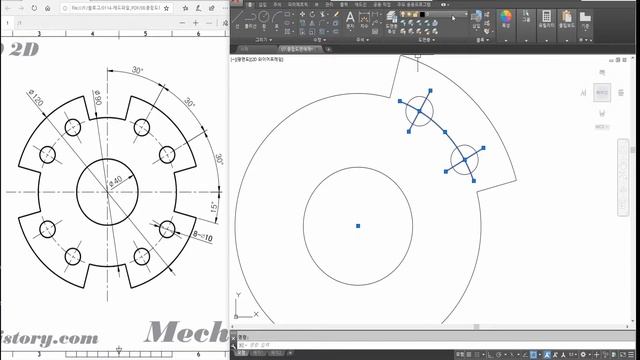The height and width of the screenshot is (360, 640).
Task: Toggle polar tracking in status bar
Action: (498, 355)
